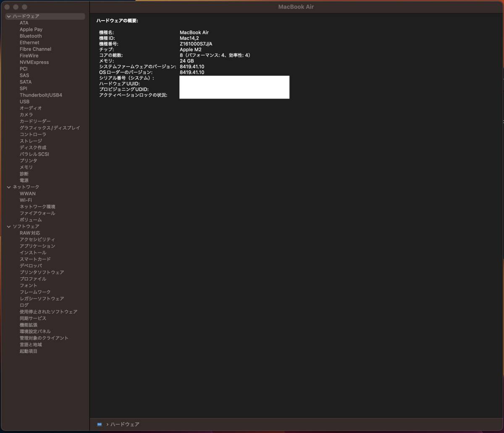
Task: Click the serial number label シリアル番号
Action: (126, 78)
